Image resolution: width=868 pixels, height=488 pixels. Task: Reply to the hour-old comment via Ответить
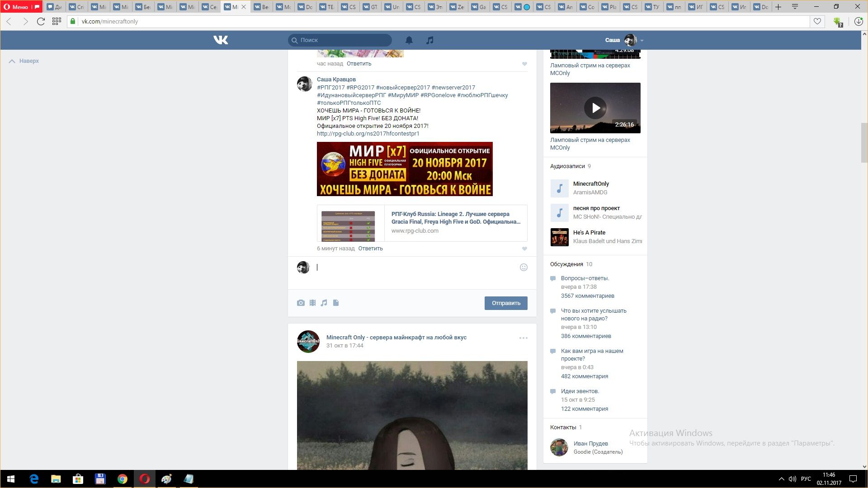click(x=359, y=64)
